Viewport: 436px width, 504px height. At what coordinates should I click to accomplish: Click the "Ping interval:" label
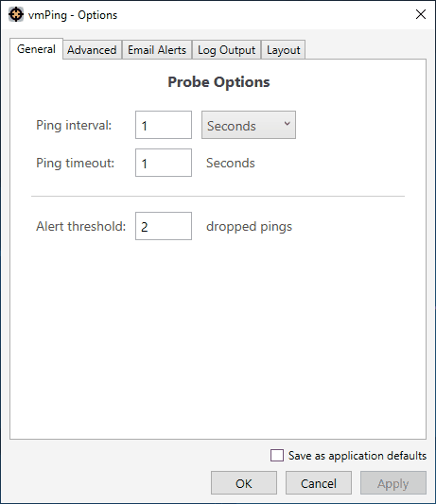pyautogui.click(x=74, y=126)
